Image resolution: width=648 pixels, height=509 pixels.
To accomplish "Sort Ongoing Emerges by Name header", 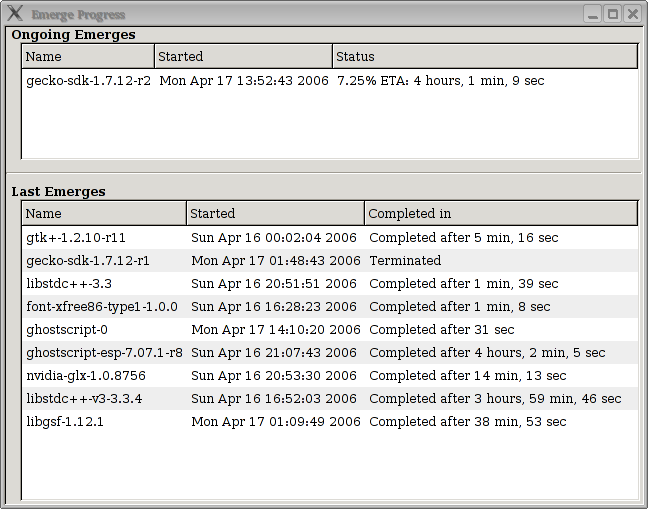I will click(88, 56).
